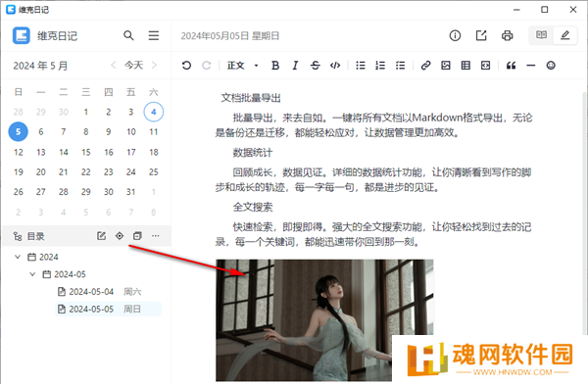588x384 pixels.
Task: Insert an image
Action: pyautogui.click(x=446, y=66)
